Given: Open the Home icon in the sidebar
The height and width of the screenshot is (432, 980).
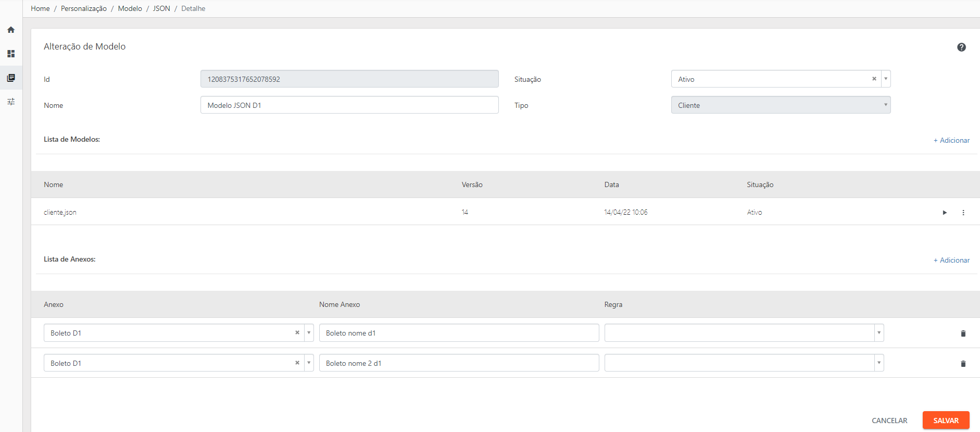Looking at the screenshot, I should tap(11, 30).
